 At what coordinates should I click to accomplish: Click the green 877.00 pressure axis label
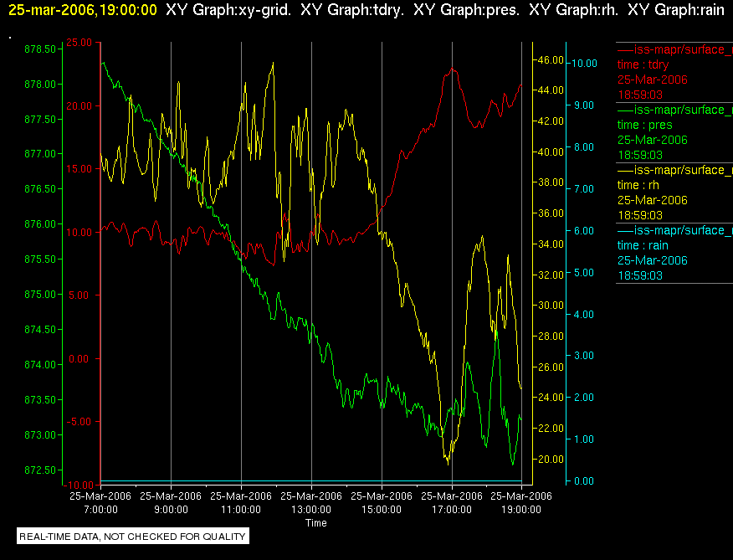[x=39, y=154]
